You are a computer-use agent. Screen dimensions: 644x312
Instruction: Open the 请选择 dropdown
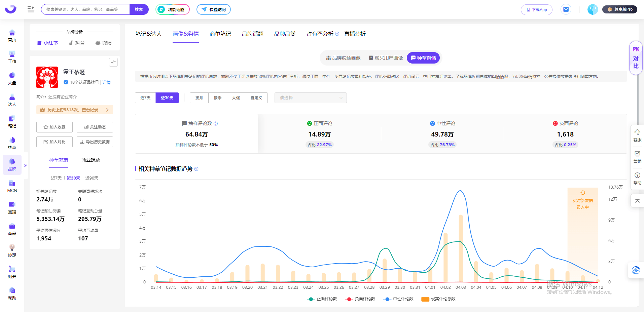point(311,98)
